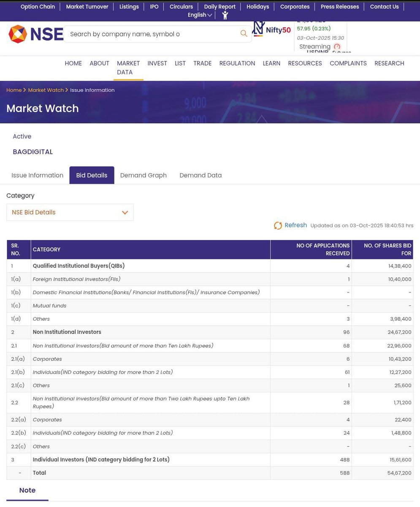
Task: Open the Circulars link
Action: 181,7
